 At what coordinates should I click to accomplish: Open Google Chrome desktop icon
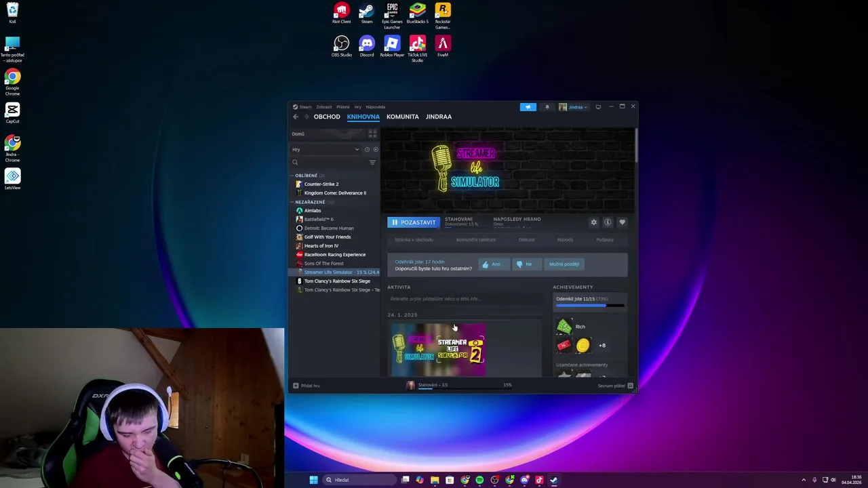[12, 82]
